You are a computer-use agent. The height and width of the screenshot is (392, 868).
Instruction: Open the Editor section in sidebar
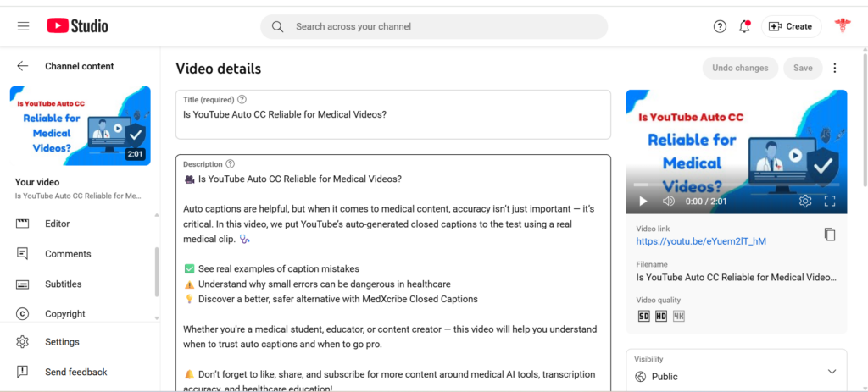coord(58,224)
